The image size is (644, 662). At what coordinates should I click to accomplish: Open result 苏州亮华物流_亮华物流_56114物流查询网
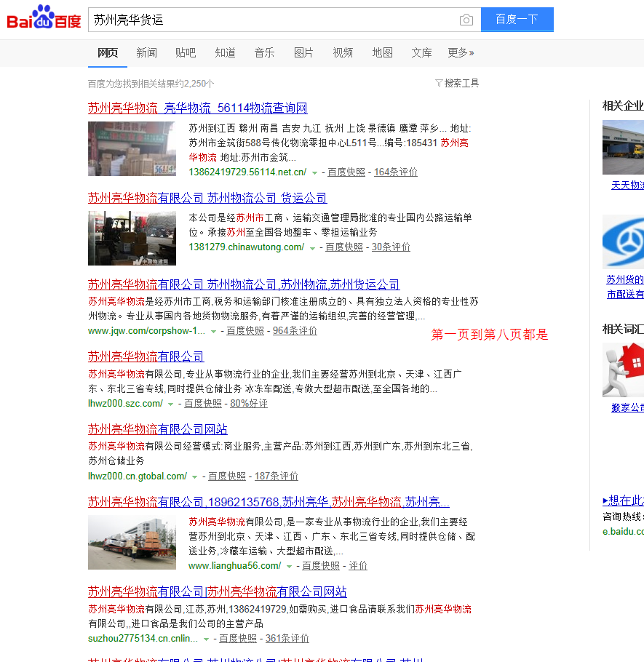pyautogui.click(x=198, y=108)
